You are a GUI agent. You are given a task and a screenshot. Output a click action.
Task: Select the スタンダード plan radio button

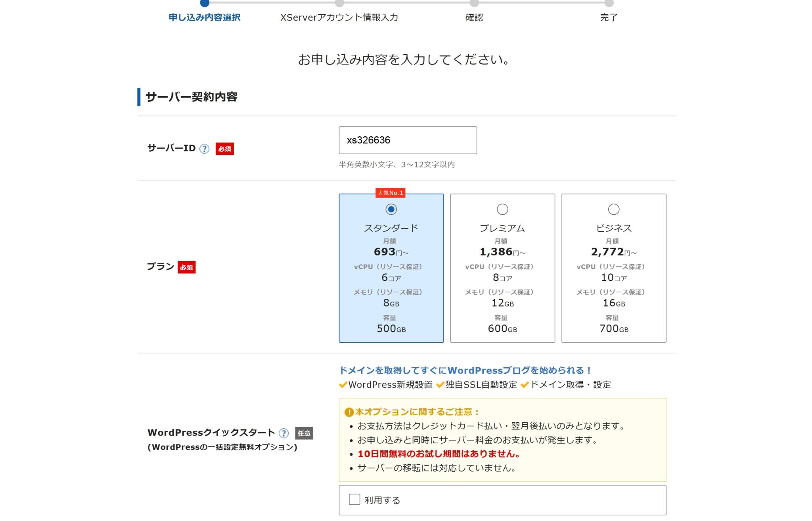pos(391,209)
